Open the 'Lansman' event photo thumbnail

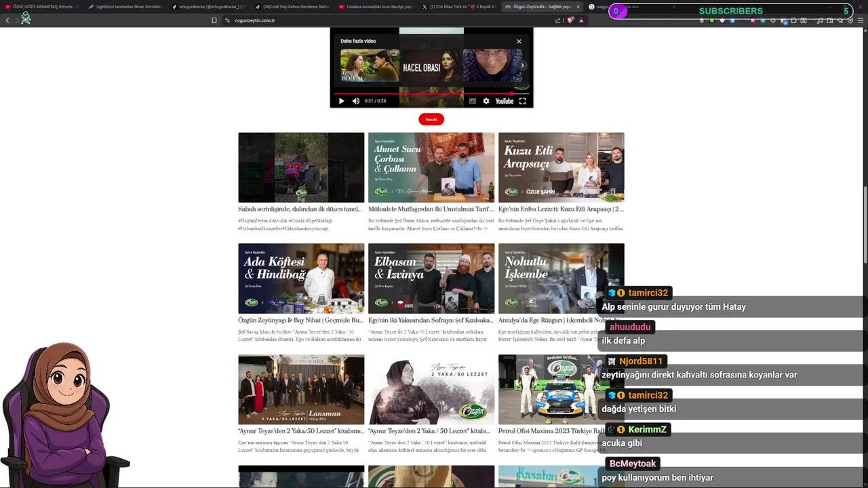point(301,390)
